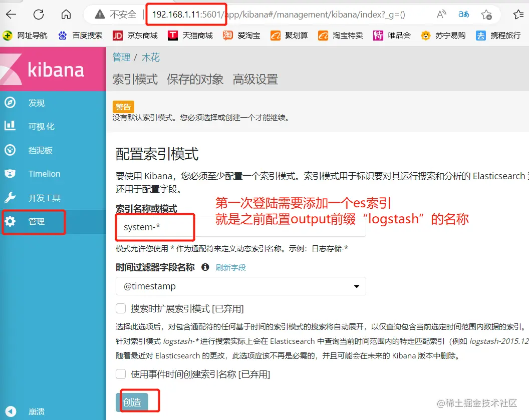Screen dimensions: 529x420
Task: Switch to the 索引模式 tab
Action: [x=135, y=80]
